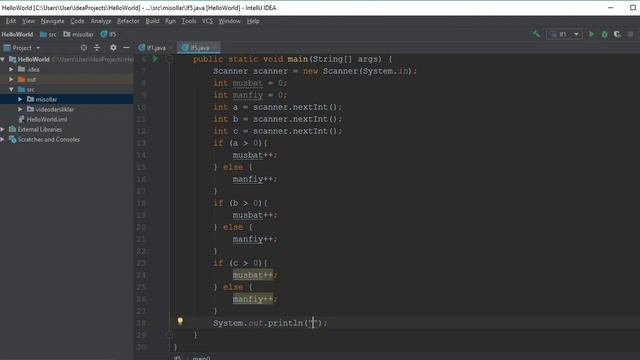The width and height of the screenshot is (640, 360).
Task: Click the If5 class icon in breadcrumb
Action: 104,34
